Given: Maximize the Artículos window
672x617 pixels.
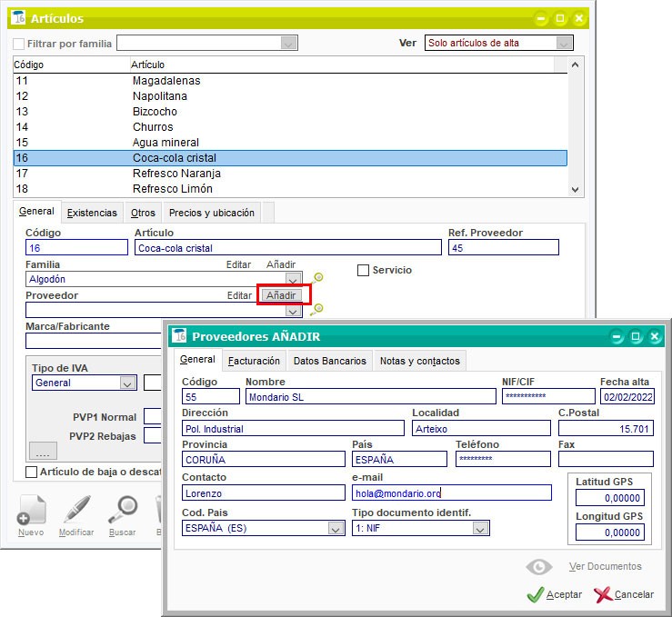Looking at the screenshot, I should [560, 18].
